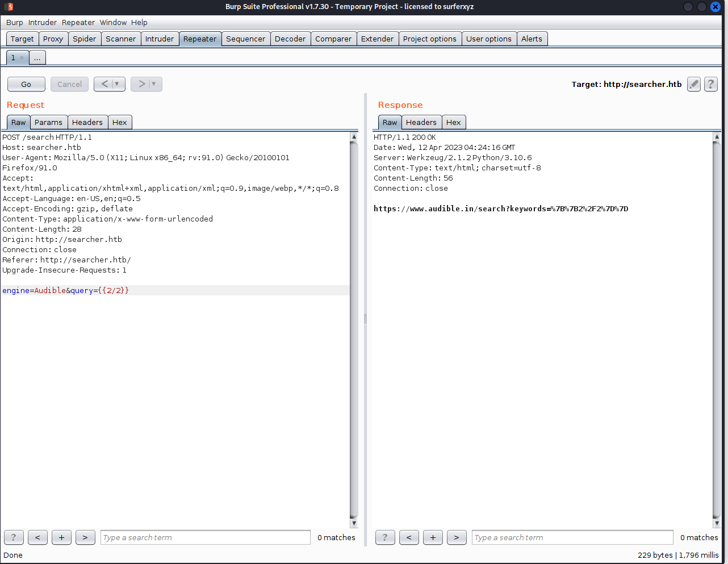The width and height of the screenshot is (728, 564).
Task: Go forward to next request in history
Action: coord(141,84)
